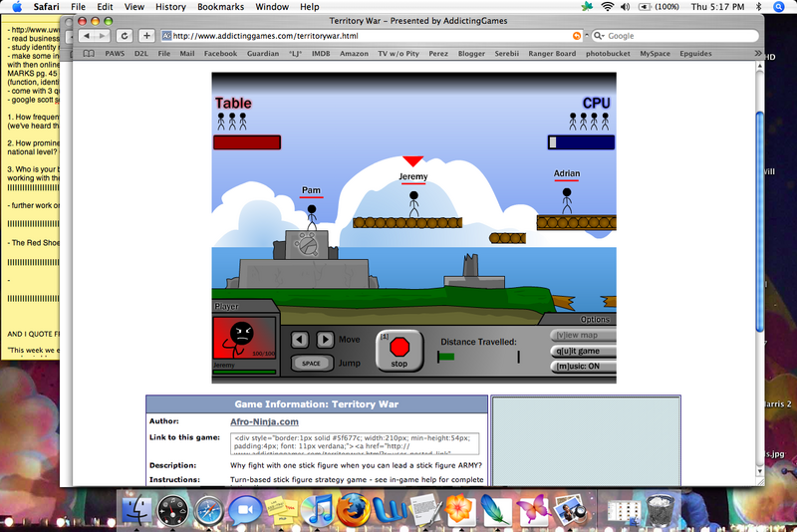Viewport: 797px width, 532px height.
Task: Click the Google search field
Action: pyautogui.click(x=675, y=36)
